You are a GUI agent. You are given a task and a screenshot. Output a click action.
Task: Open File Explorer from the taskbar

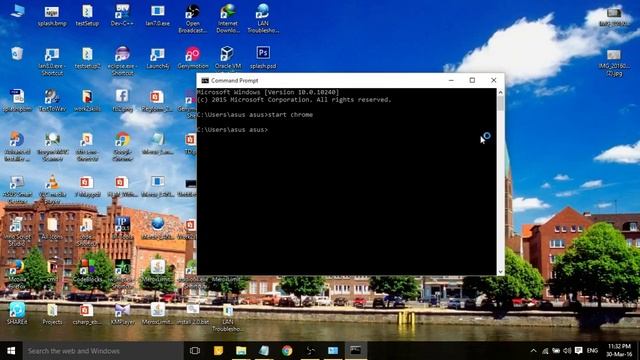tap(241, 351)
